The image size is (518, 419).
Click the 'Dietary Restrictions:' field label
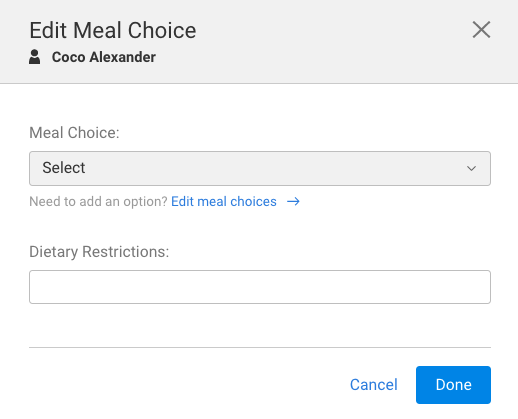coord(99,252)
